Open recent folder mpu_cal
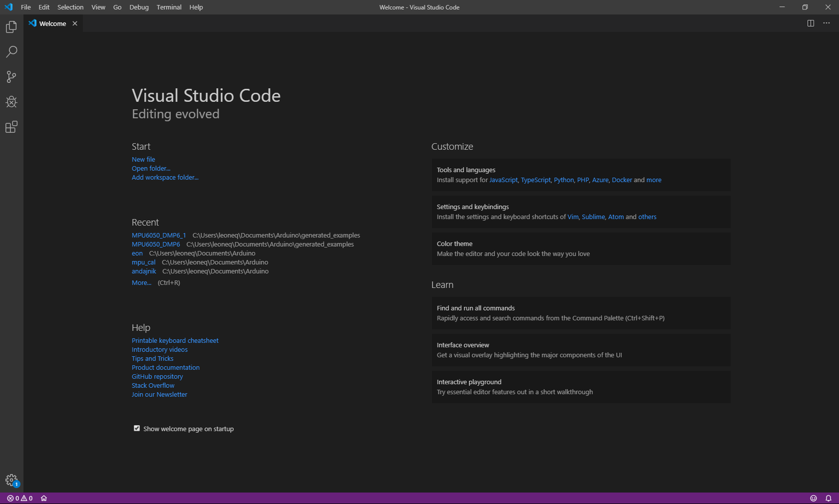 (x=144, y=262)
